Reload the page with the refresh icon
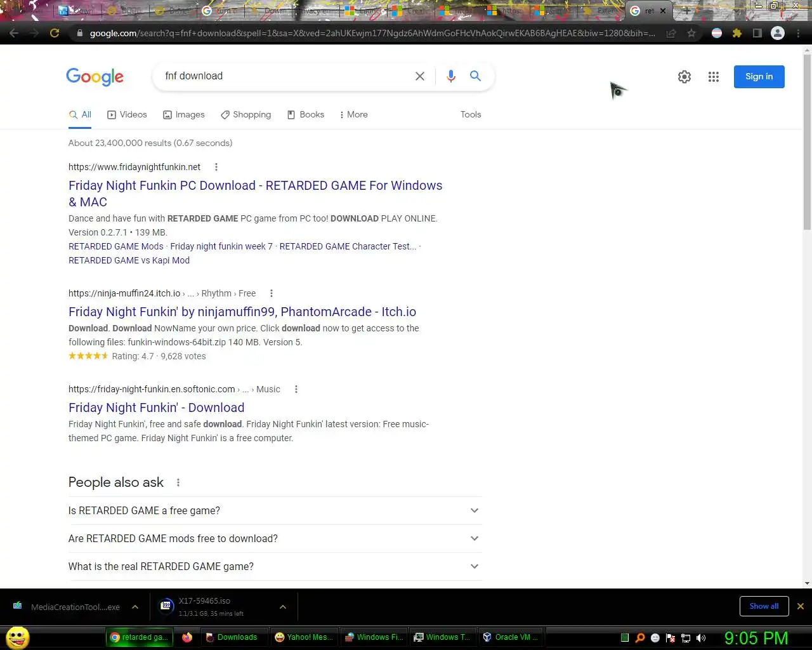The width and height of the screenshot is (812, 650). pos(55,33)
